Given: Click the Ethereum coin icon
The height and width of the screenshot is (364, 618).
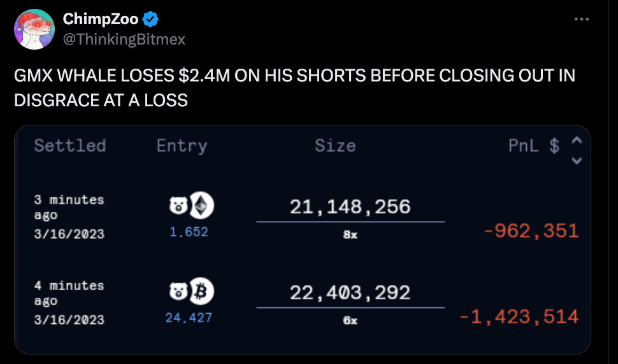Looking at the screenshot, I should coord(201,206).
